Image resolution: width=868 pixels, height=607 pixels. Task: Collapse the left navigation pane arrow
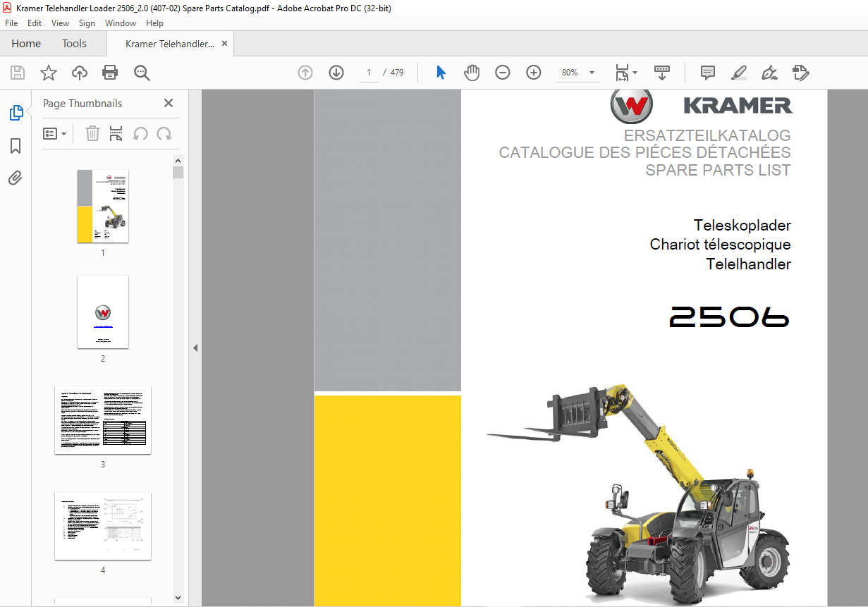(x=195, y=348)
